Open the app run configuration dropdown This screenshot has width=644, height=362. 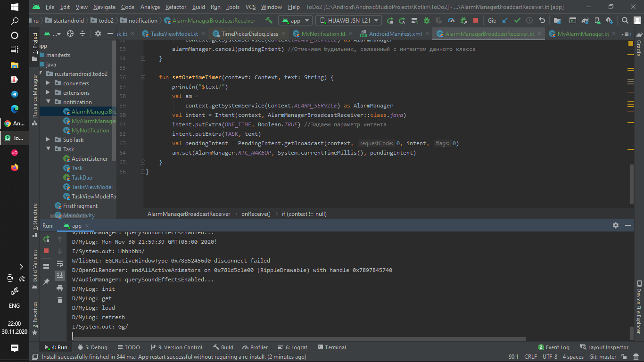tap(295, 20)
